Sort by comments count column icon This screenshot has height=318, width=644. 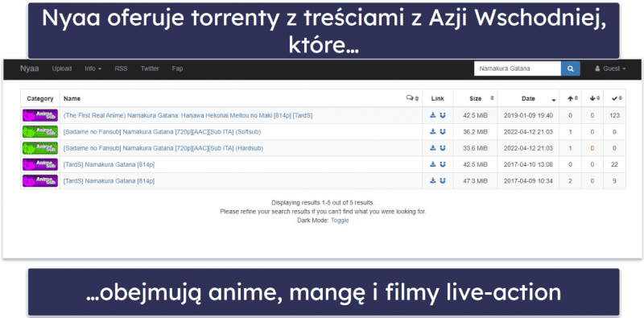click(412, 98)
